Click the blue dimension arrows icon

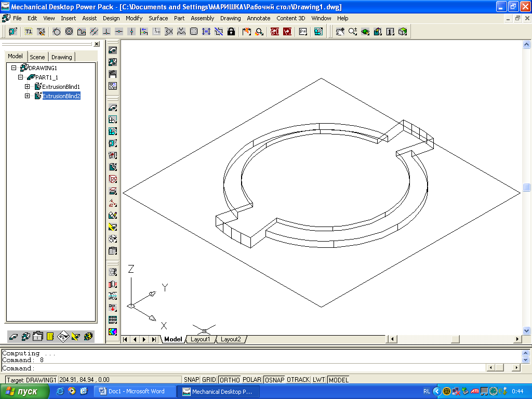[206, 32]
